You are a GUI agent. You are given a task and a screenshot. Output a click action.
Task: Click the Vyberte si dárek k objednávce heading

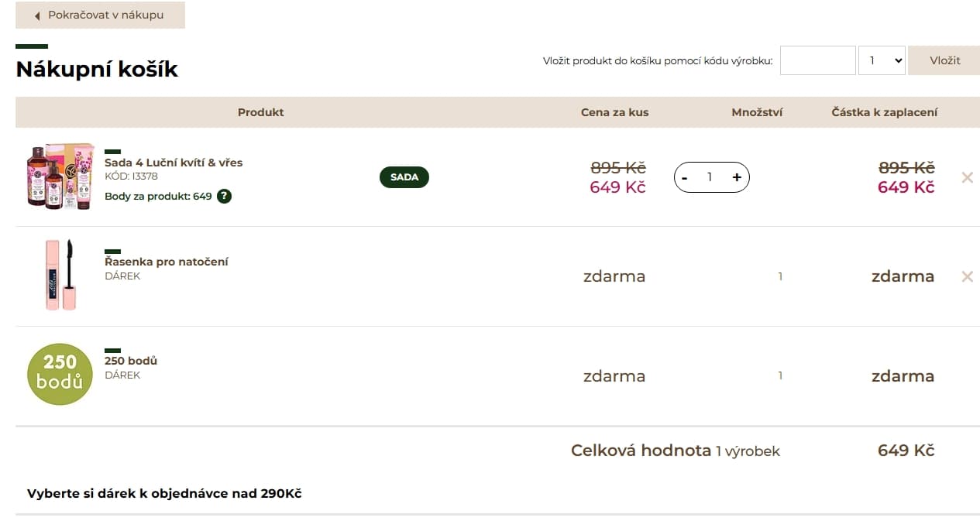164,493
